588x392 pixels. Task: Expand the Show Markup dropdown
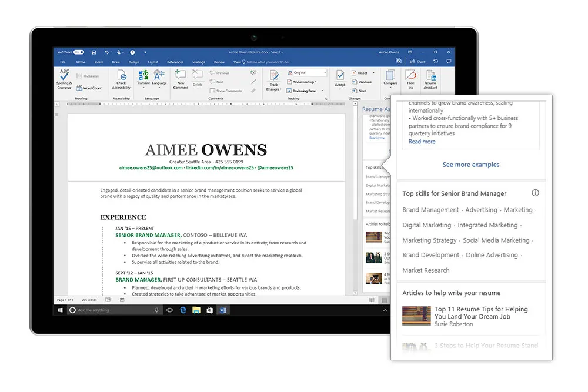tap(304, 82)
